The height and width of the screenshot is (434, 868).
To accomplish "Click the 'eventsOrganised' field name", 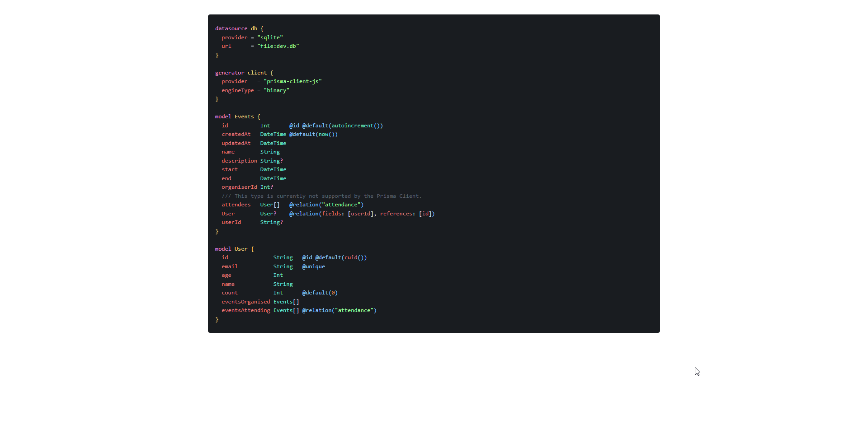I will [x=246, y=302].
